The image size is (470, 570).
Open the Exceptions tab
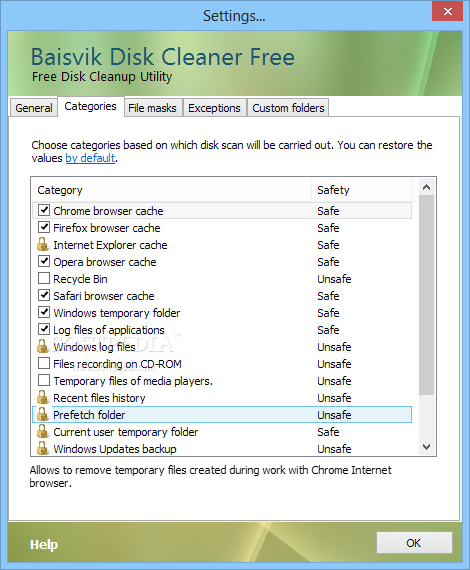click(x=214, y=108)
